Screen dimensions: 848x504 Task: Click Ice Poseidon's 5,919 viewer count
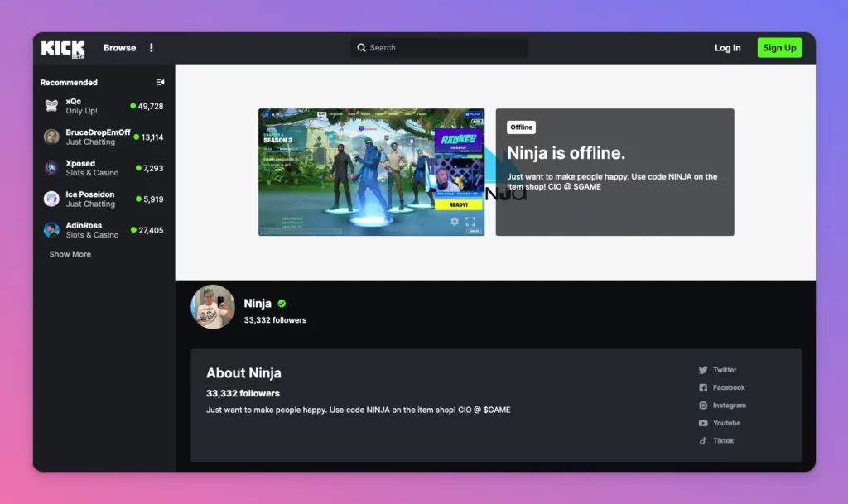[x=153, y=199]
